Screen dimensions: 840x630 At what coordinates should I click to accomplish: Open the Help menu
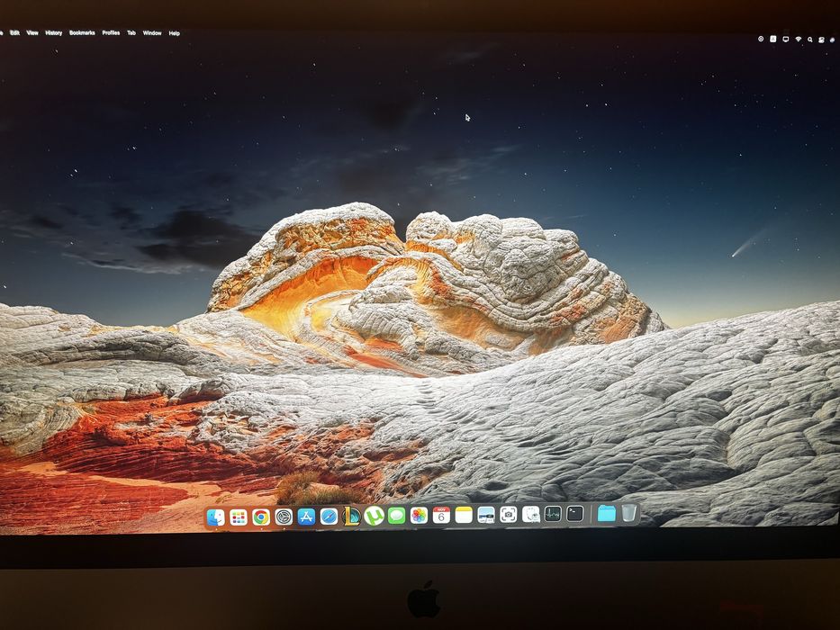point(174,33)
